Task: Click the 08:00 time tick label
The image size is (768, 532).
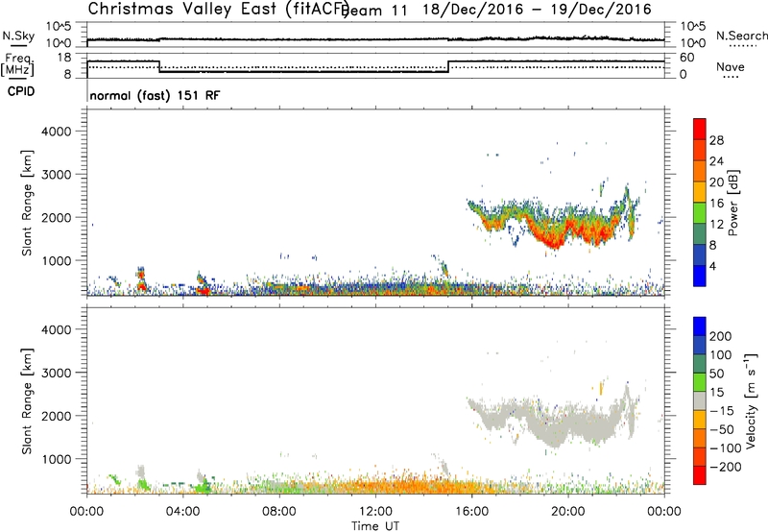Action: point(279,512)
